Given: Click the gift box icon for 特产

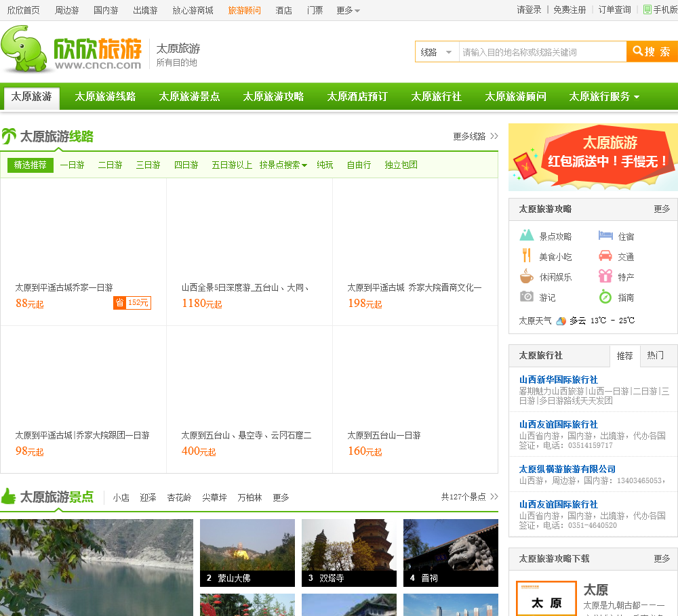Looking at the screenshot, I should pos(605,275).
